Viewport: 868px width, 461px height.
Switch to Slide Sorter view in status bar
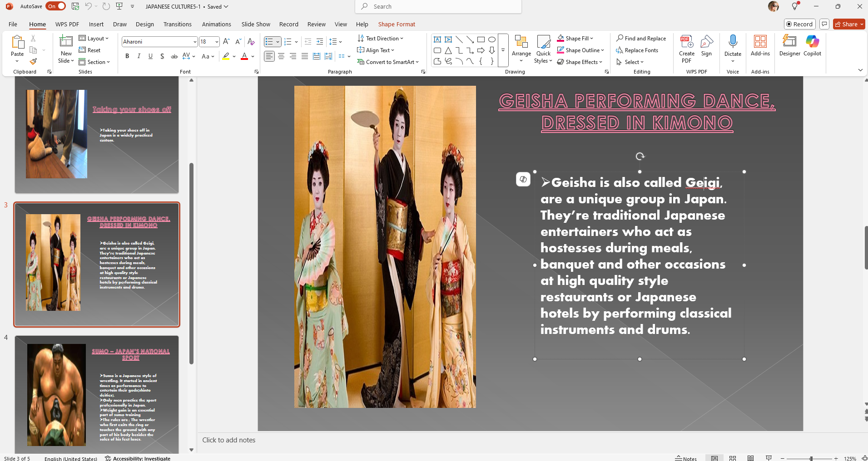(x=733, y=458)
